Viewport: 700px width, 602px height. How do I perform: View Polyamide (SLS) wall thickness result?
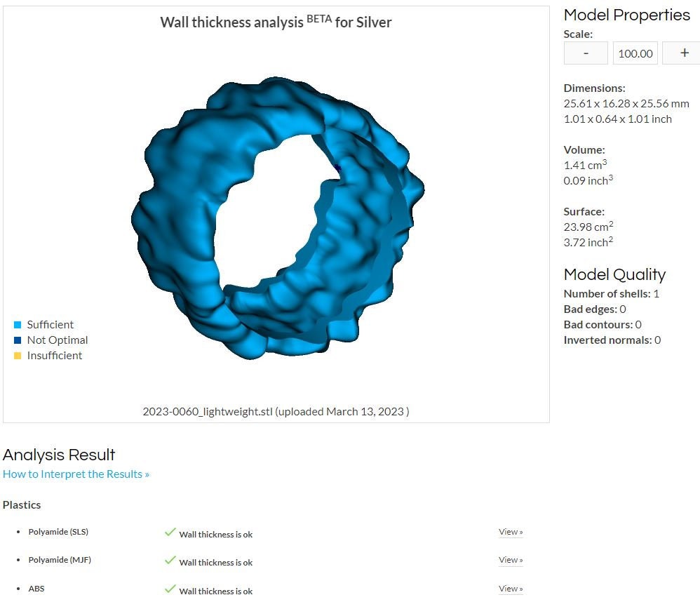(x=511, y=532)
